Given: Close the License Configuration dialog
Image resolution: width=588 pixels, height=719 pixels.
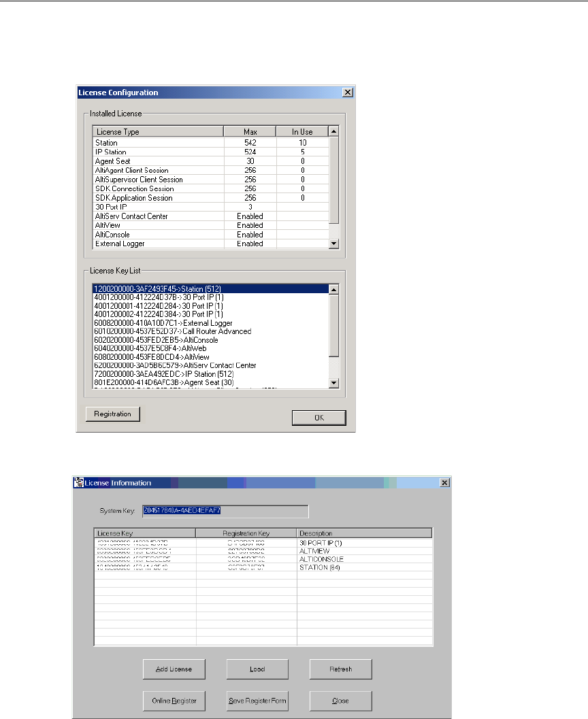Looking at the screenshot, I should pyautogui.click(x=348, y=93).
